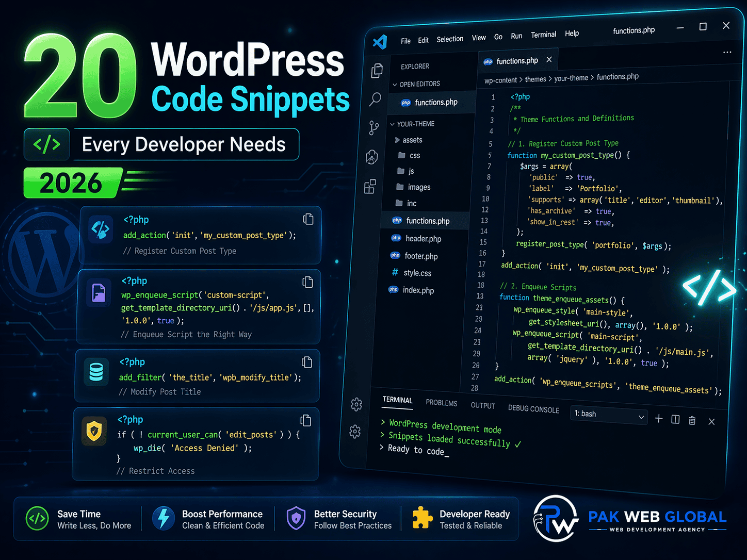Copy the Modify Post Title snippet

click(x=307, y=363)
